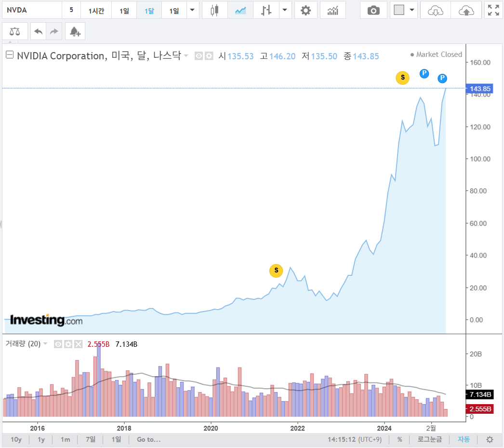Toggle fullscreen mode icon
Screen dimensions: 504x448
pyautogui.click(x=493, y=10)
